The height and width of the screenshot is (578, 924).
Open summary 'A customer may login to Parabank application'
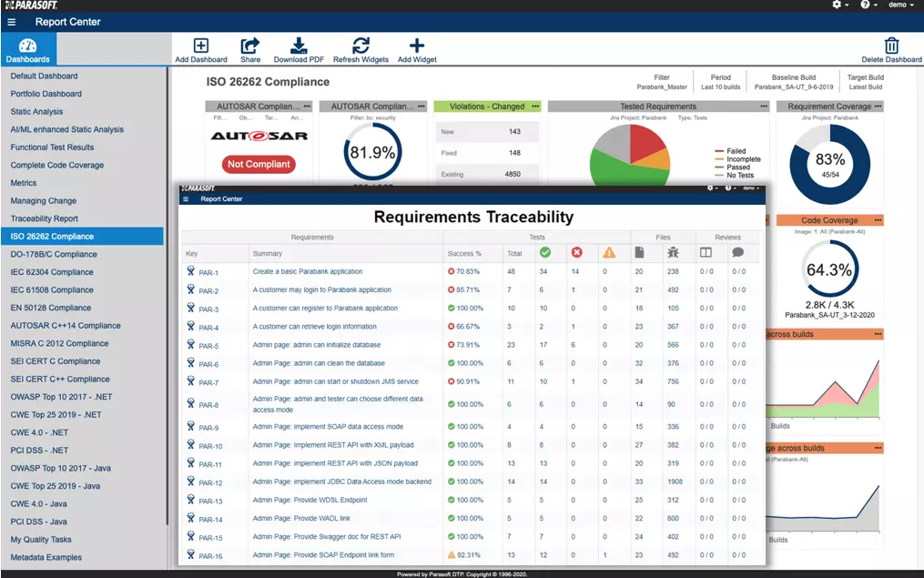[321, 289]
